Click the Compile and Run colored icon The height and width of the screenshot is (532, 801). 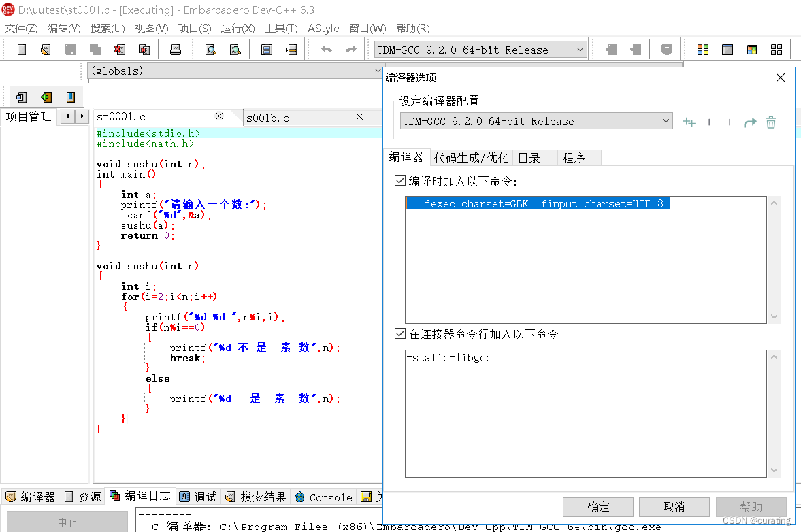click(752, 50)
